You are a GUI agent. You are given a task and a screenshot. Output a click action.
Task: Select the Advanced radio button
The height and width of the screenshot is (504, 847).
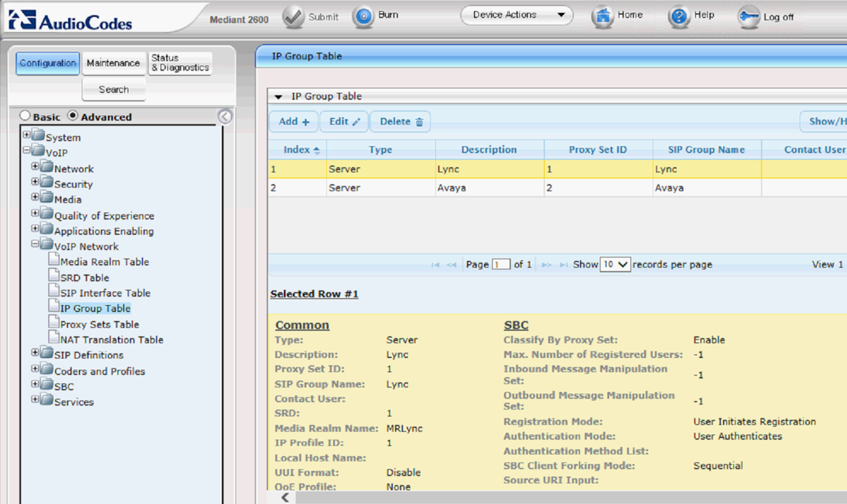(73, 115)
